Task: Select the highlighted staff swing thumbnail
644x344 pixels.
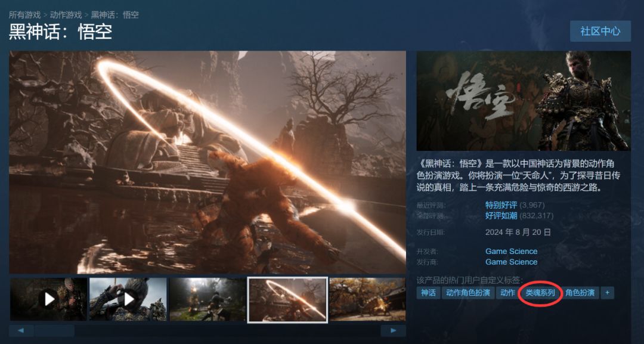Action: (x=287, y=300)
